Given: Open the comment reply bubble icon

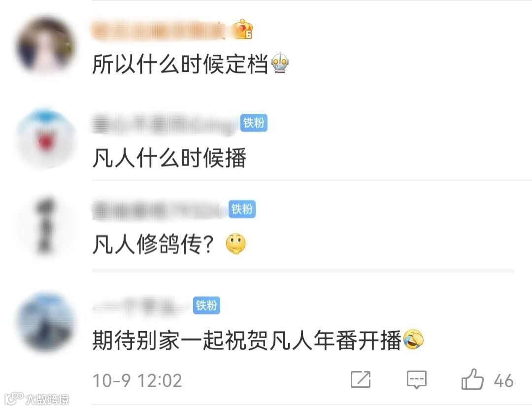Looking at the screenshot, I should click(x=417, y=379).
